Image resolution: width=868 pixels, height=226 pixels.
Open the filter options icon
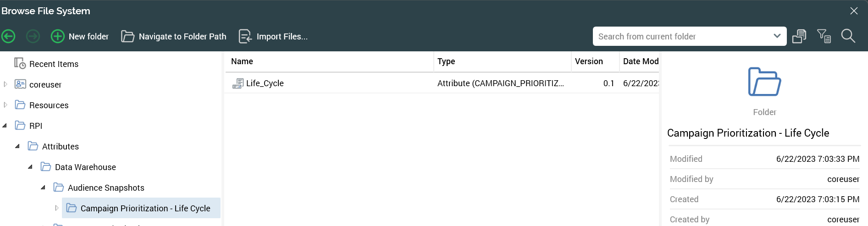[x=824, y=36]
